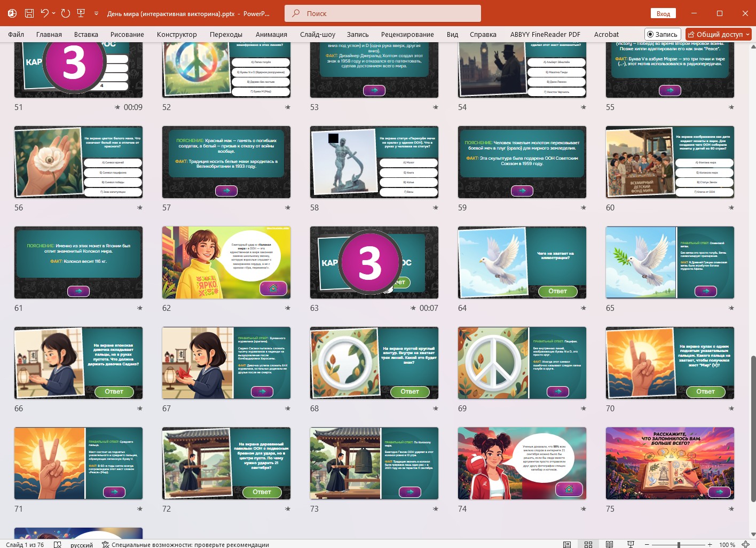Viewport: 756px width, 548px height.
Task: Click the Redo icon in quick access
Action: click(x=66, y=13)
